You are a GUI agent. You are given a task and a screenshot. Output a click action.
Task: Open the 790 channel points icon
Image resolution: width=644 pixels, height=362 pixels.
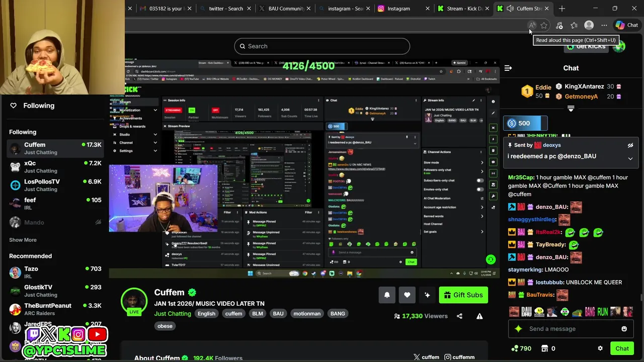click(515, 348)
